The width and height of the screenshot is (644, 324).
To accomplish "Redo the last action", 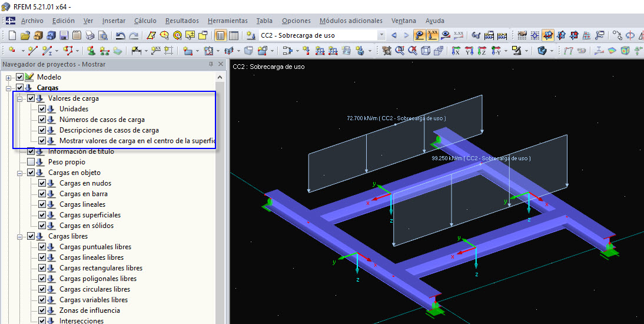I will 134,35.
